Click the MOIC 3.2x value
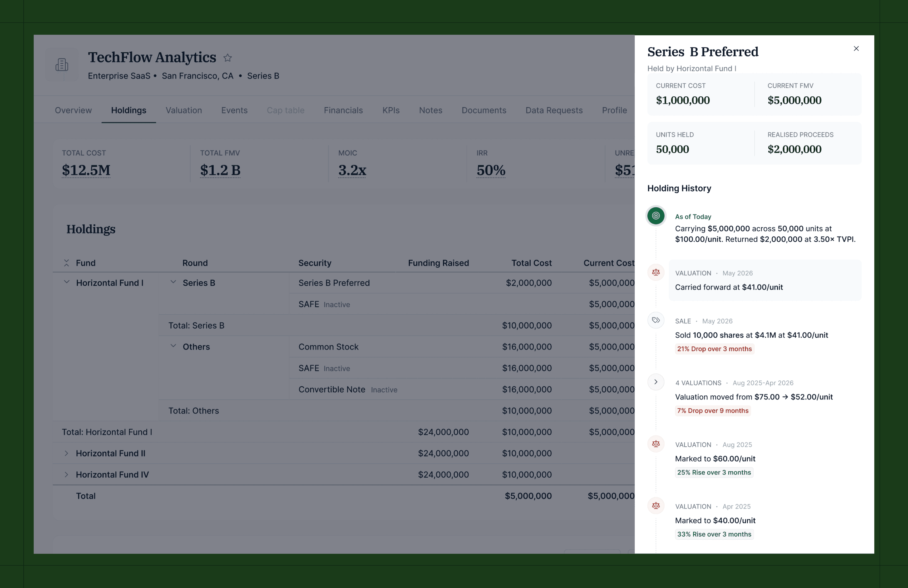This screenshot has width=908, height=588. coord(352,170)
